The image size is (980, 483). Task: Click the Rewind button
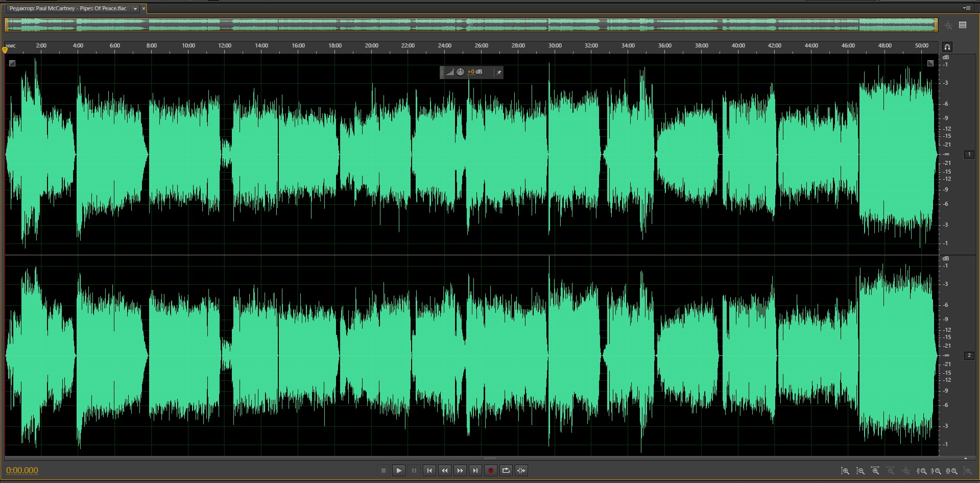[445, 470]
